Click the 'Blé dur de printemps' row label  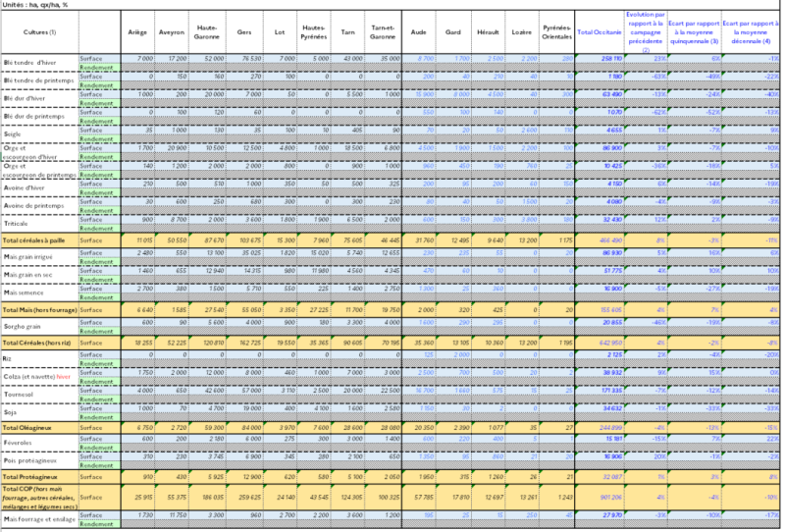click(x=34, y=116)
